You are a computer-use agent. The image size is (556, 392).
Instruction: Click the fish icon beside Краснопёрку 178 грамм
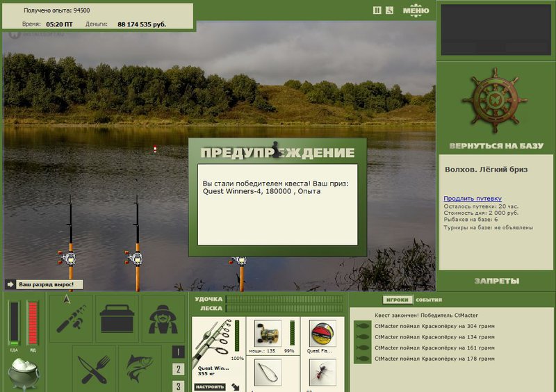(362, 359)
